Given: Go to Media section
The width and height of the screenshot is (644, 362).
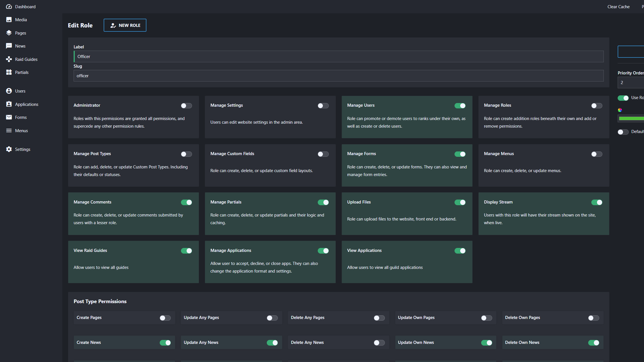Looking at the screenshot, I should 21,20.
